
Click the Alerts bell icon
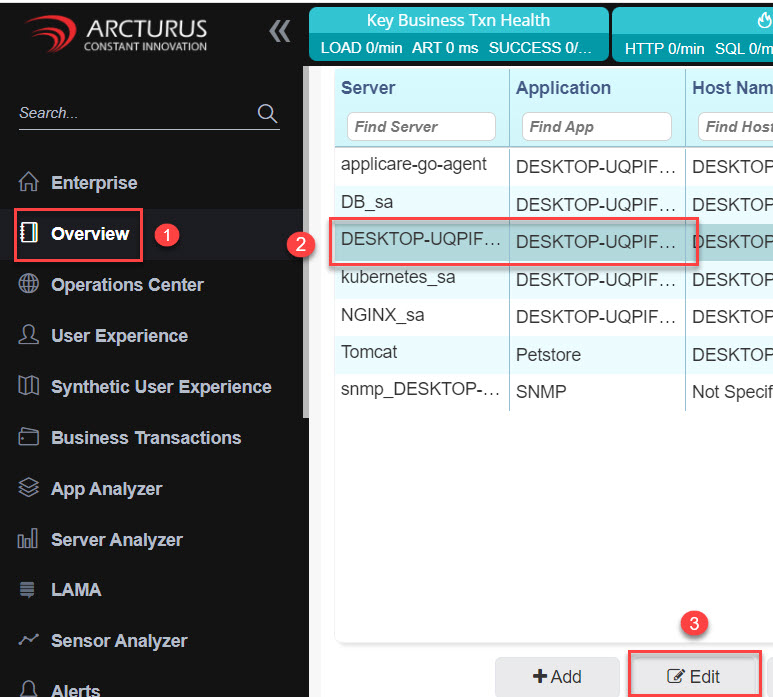[29, 689]
